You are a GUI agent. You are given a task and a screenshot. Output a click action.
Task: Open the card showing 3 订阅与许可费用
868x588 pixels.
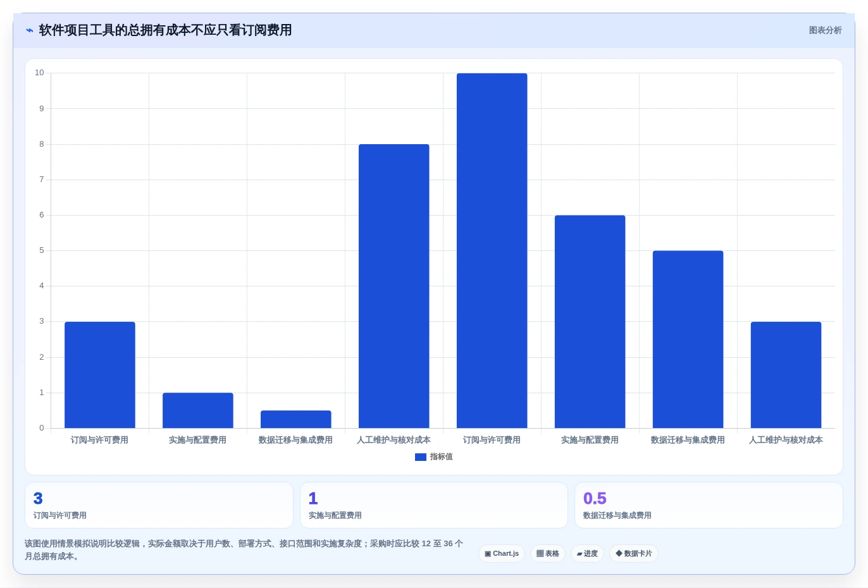(x=159, y=505)
